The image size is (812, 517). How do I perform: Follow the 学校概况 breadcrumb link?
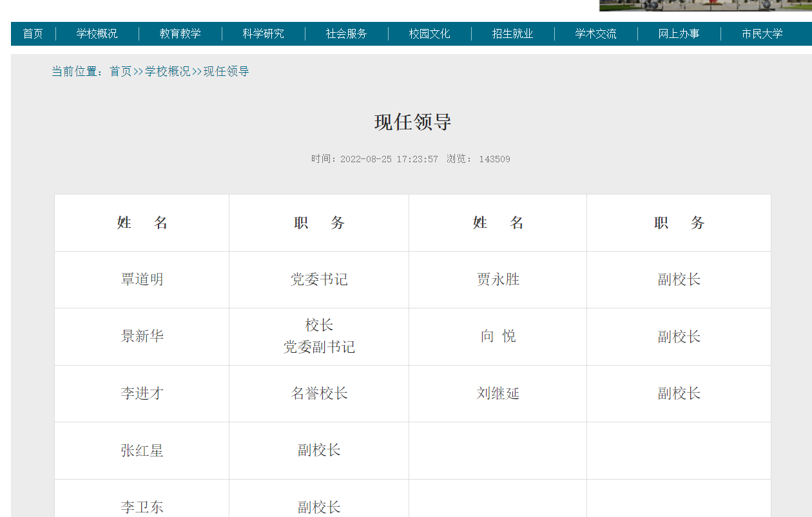(x=168, y=71)
